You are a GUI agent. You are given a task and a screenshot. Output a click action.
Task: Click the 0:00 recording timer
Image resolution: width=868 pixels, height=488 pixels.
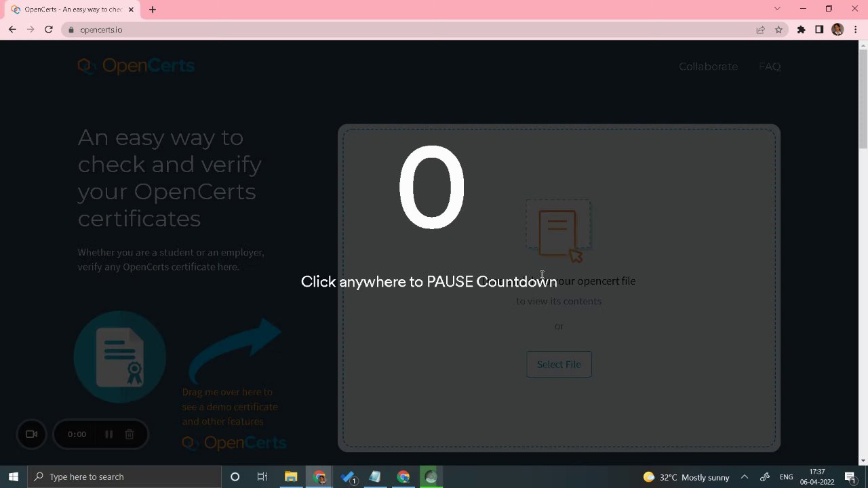coord(77,434)
